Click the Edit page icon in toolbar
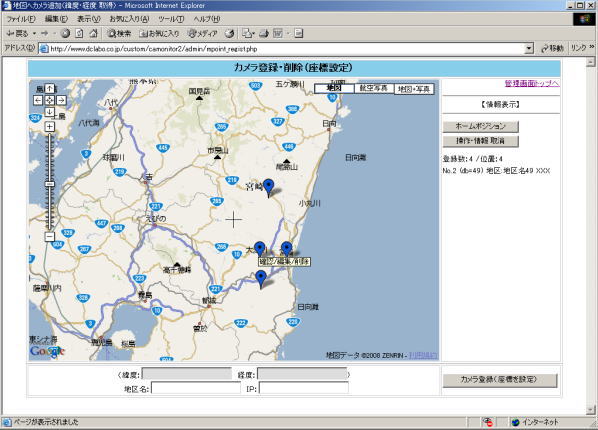The width and height of the screenshot is (598, 430). 278,34
